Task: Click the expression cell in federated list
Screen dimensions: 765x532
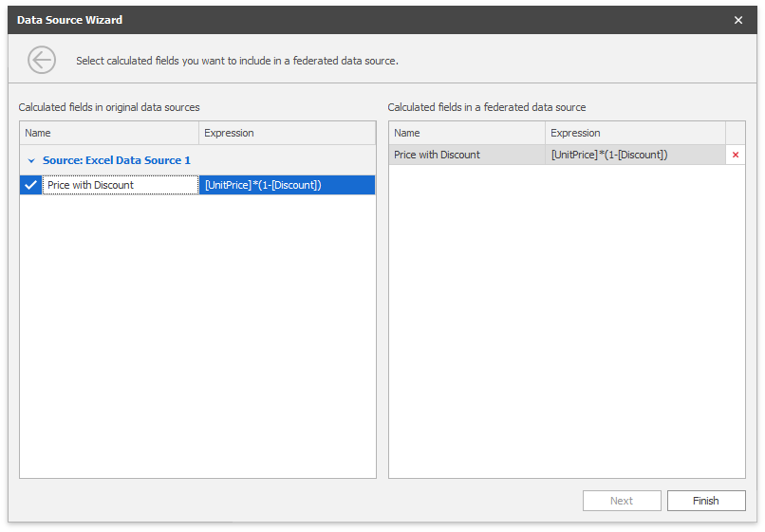Action: [634, 155]
